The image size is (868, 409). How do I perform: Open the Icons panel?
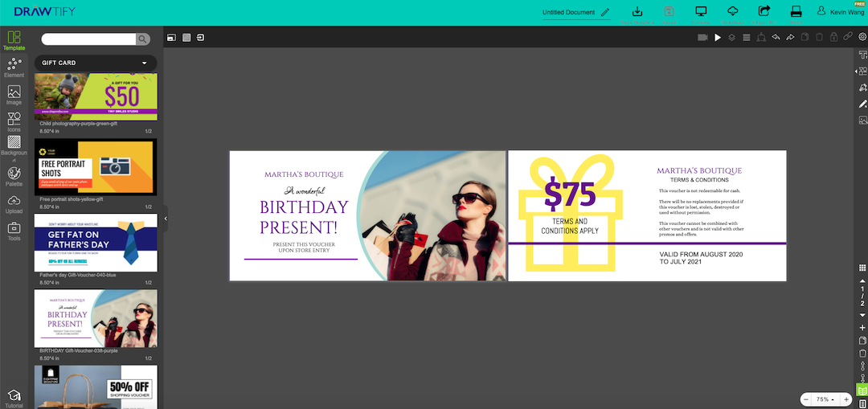coord(14,122)
